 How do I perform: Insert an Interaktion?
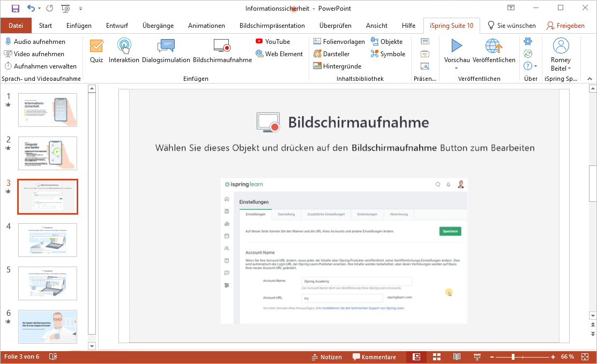[x=124, y=51]
